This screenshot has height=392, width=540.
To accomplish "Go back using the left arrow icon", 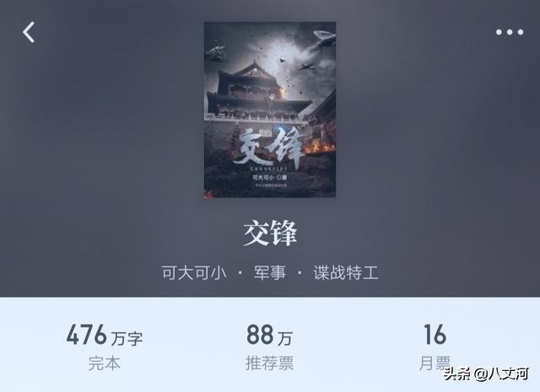I will pyautogui.click(x=29, y=32).
